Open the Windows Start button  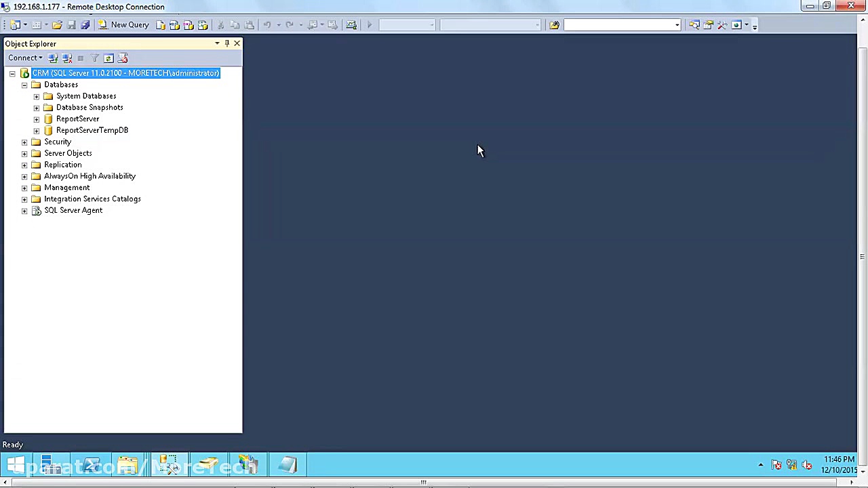15,466
